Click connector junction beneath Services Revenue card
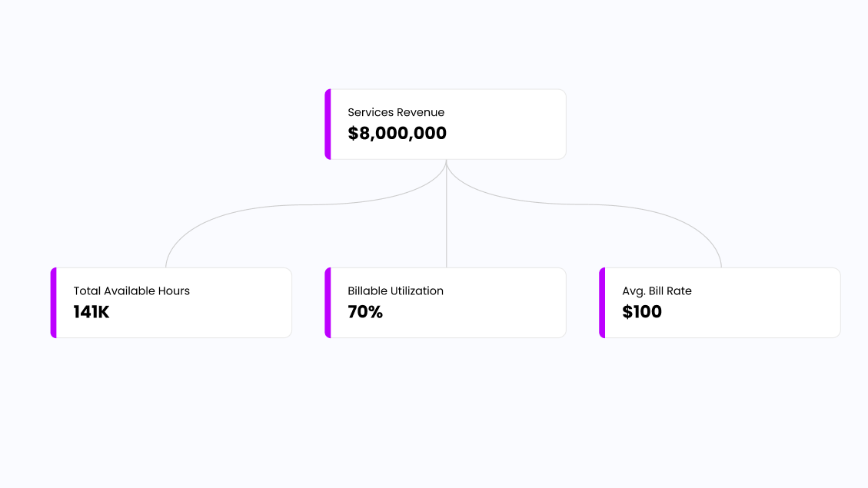Image resolution: width=868 pixels, height=488 pixels. click(x=446, y=162)
